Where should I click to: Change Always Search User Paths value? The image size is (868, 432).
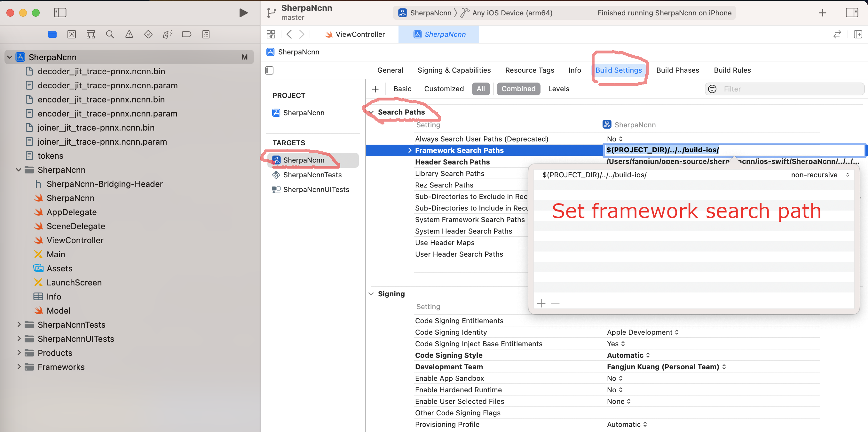point(615,139)
